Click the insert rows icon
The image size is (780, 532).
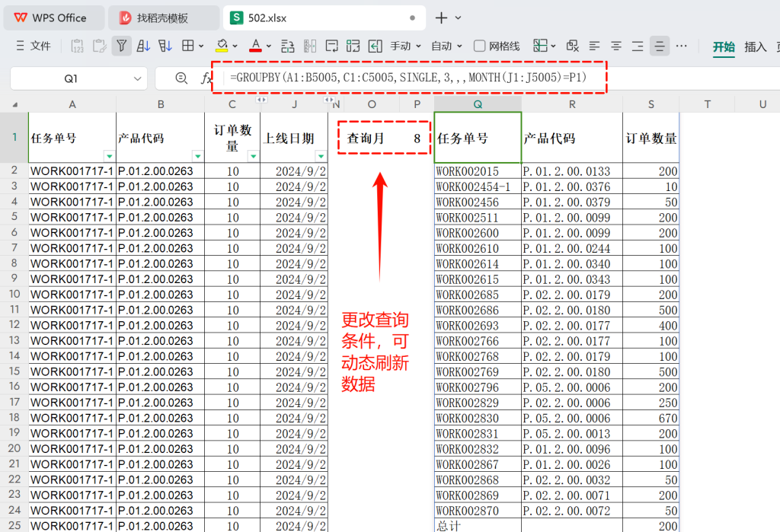[x=287, y=46]
